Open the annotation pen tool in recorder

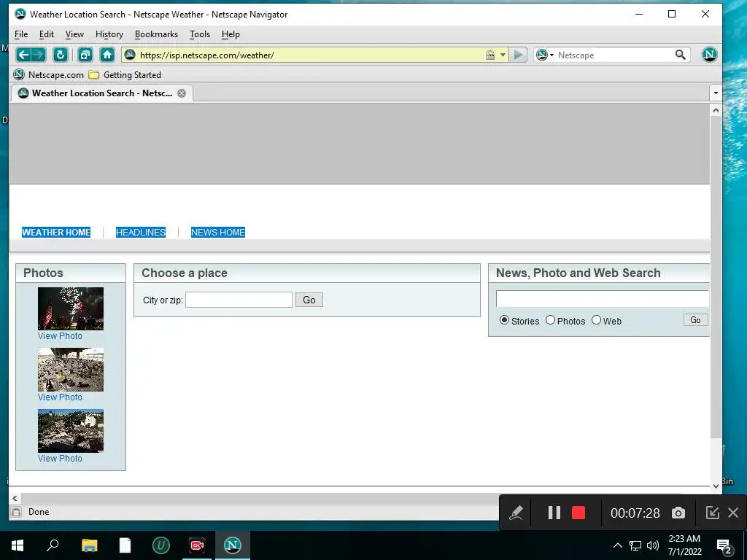[x=516, y=513]
